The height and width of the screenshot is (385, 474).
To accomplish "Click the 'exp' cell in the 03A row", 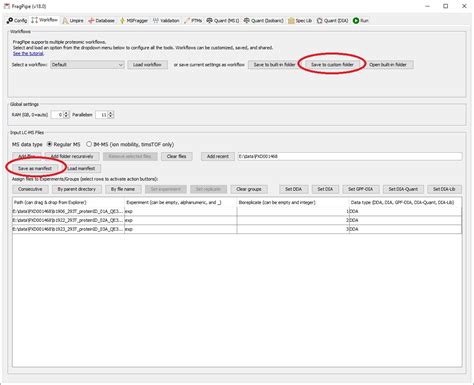I will pyautogui.click(x=181, y=229).
